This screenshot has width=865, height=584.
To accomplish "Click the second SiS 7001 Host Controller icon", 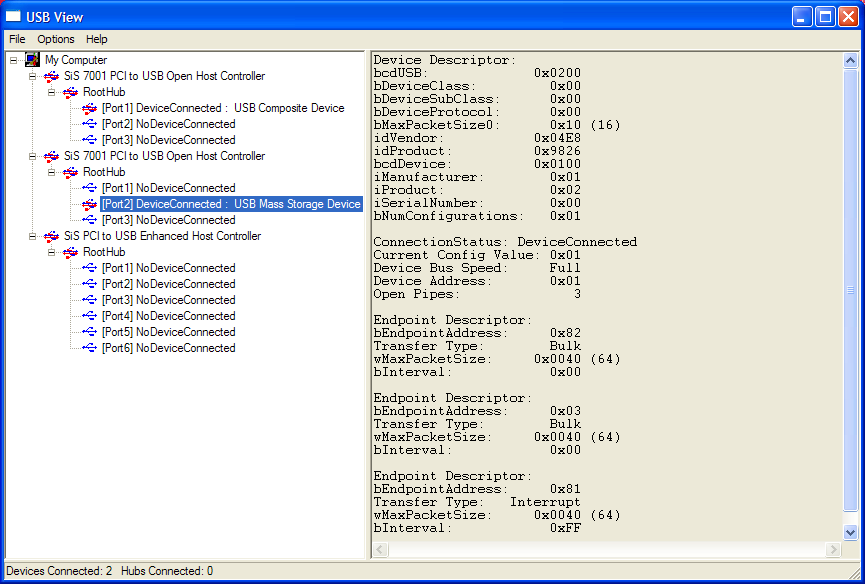I will click(x=49, y=155).
